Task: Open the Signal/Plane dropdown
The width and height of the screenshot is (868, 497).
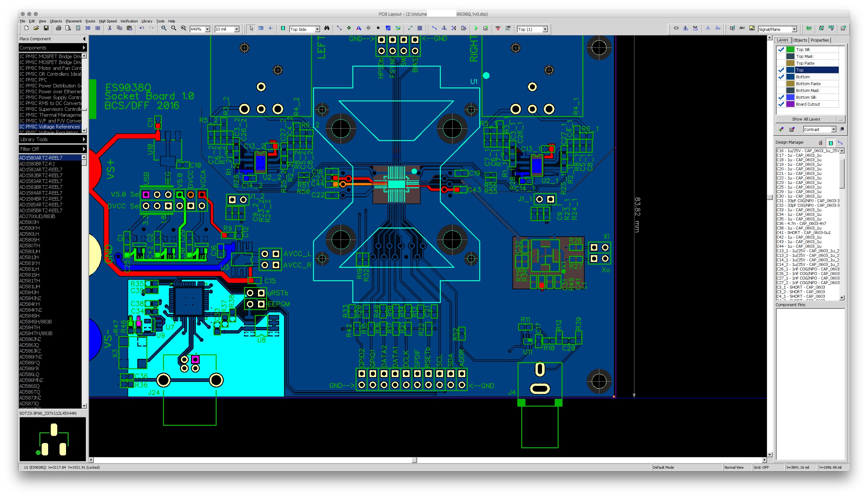Action: tap(794, 29)
